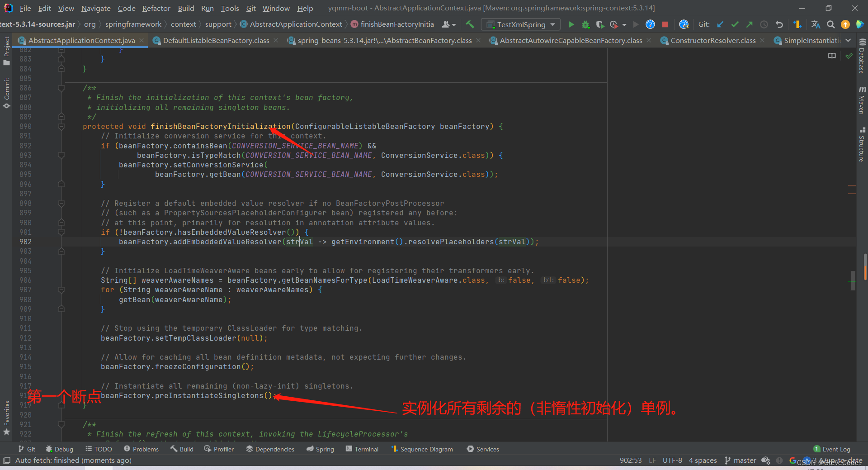868x470 pixels.
Task: Collapse the for loop fold at line 907
Action: coord(61,290)
